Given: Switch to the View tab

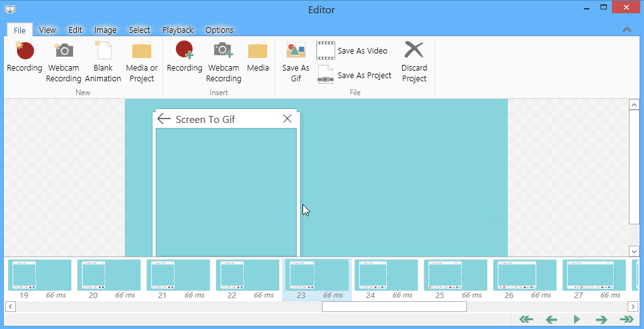Looking at the screenshot, I should pos(47,30).
